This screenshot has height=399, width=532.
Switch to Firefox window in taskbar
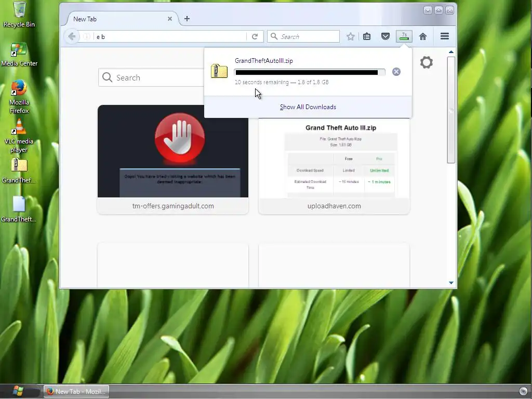[77, 392]
